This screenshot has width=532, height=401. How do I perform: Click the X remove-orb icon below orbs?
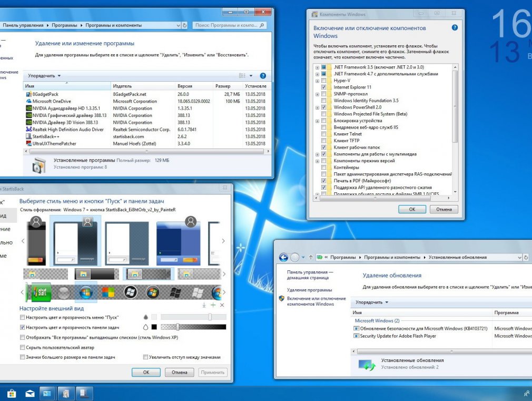coord(222,305)
